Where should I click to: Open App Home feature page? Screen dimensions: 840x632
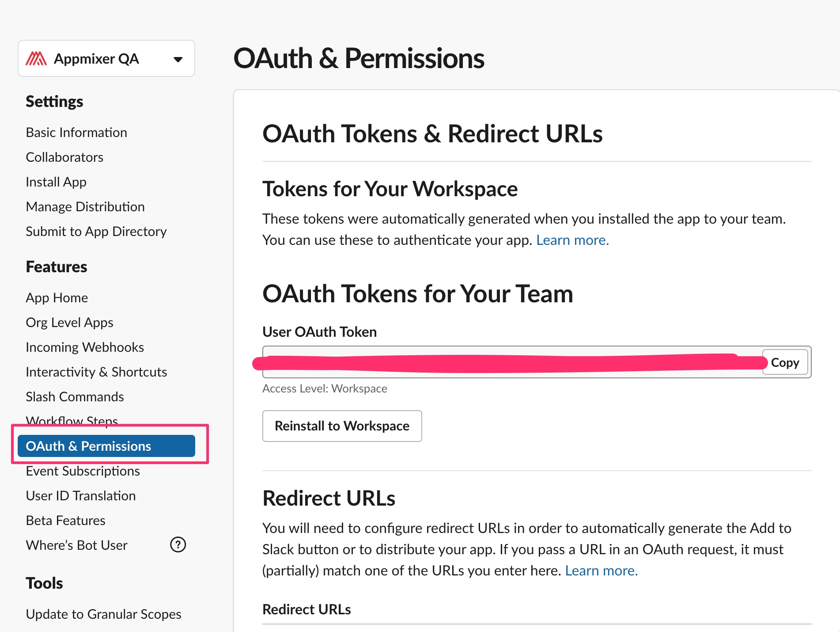pyautogui.click(x=57, y=298)
